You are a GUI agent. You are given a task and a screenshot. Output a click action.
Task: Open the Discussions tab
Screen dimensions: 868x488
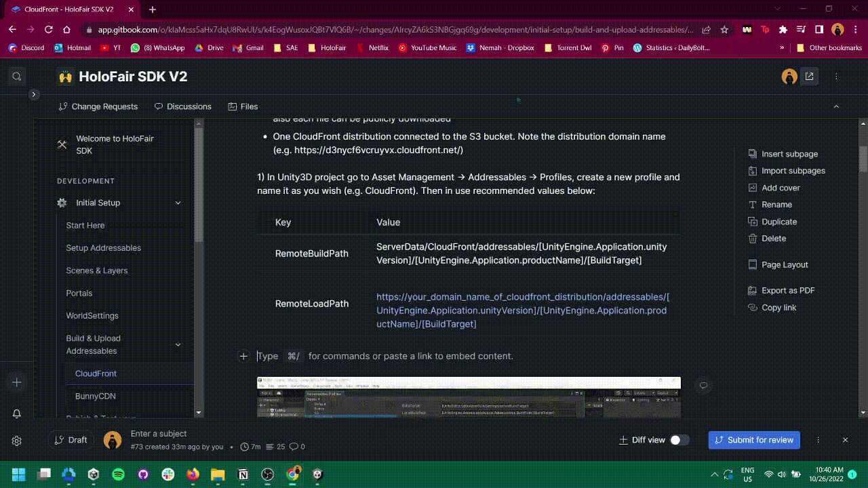coord(183,106)
